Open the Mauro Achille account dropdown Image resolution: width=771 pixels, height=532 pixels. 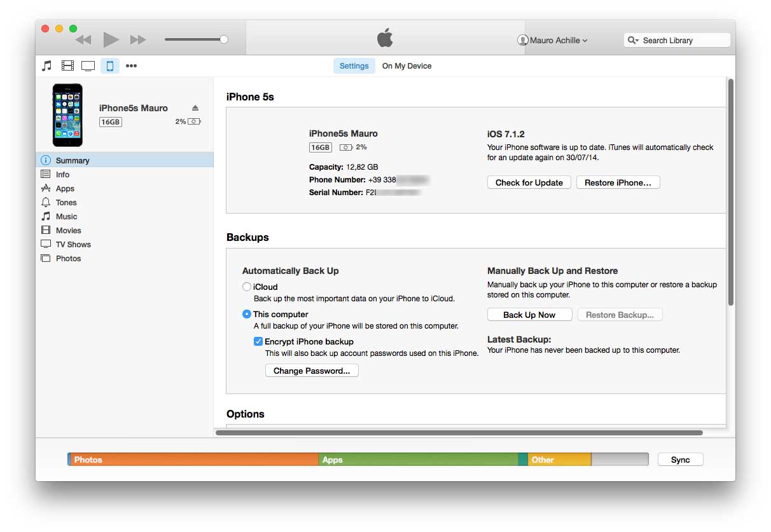553,40
